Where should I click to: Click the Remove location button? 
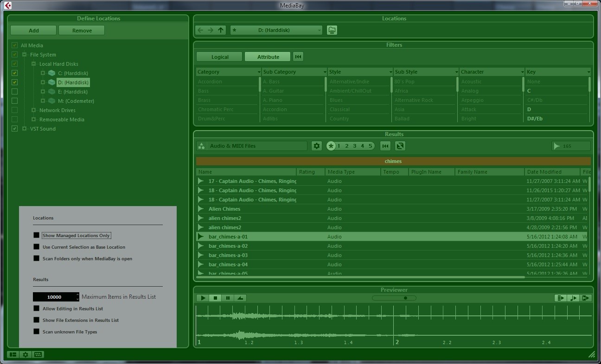pos(82,30)
